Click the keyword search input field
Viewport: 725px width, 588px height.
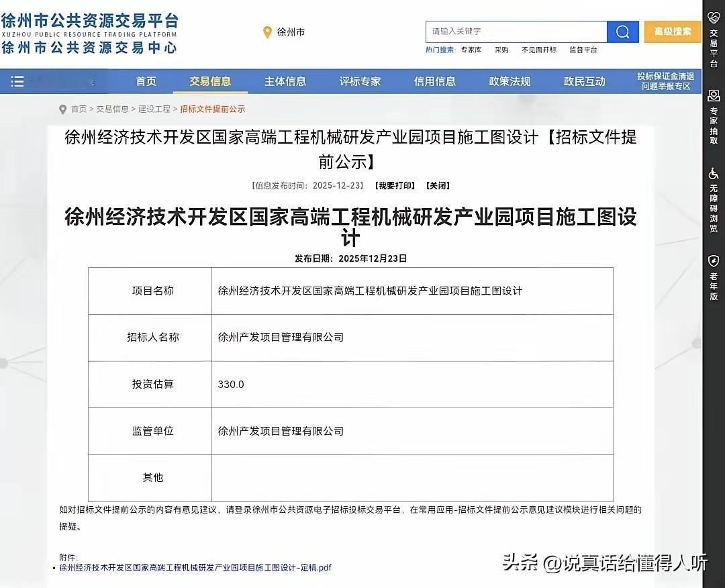[517, 32]
